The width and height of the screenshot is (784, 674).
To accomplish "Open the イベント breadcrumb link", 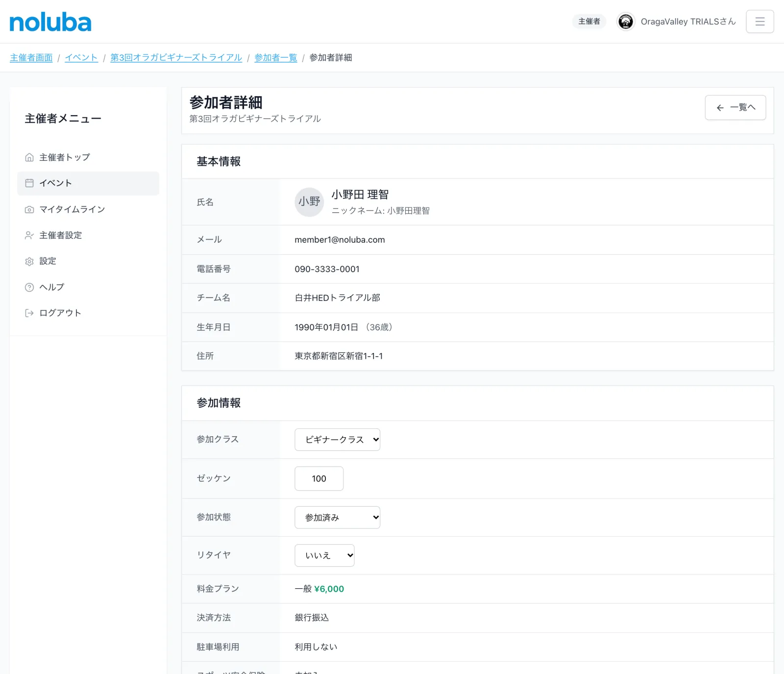I will click(x=81, y=58).
